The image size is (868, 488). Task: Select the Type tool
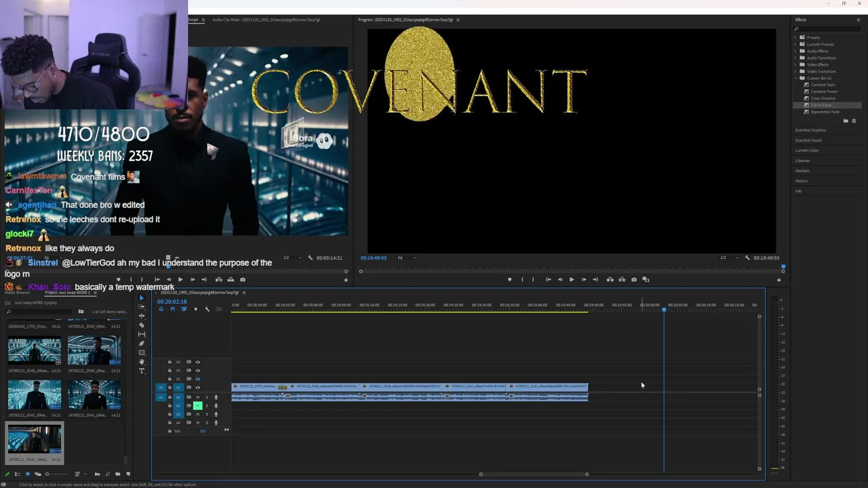tap(142, 371)
